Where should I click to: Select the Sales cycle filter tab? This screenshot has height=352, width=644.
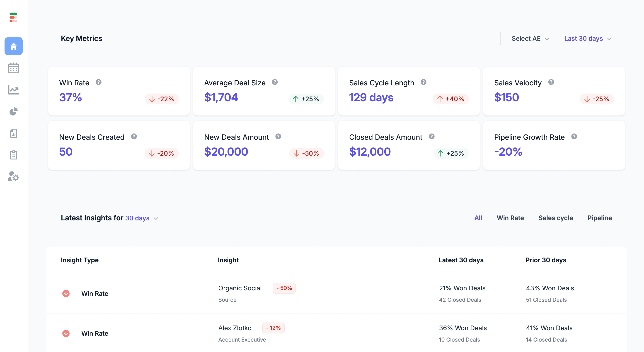(556, 218)
